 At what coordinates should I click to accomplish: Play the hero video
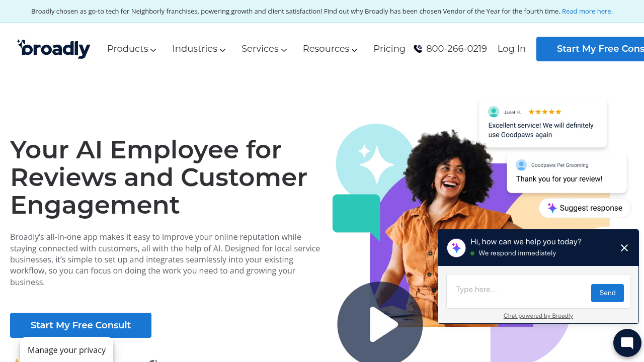point(380,324)
